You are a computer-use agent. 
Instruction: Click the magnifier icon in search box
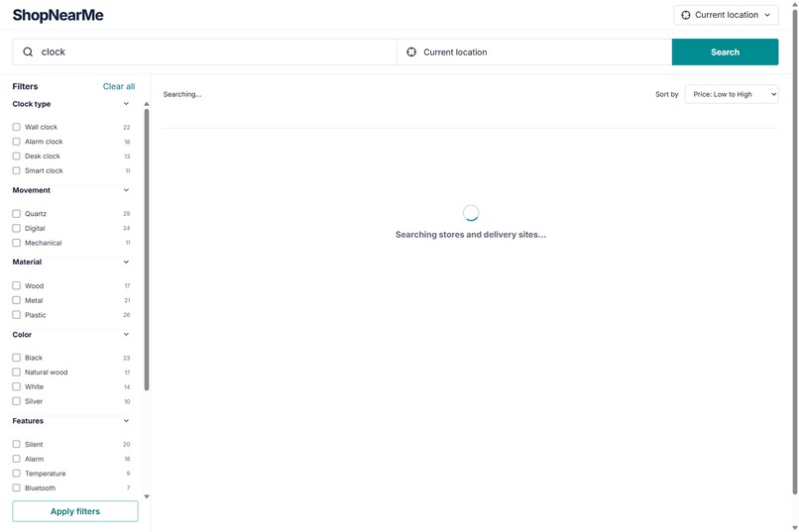28,52
